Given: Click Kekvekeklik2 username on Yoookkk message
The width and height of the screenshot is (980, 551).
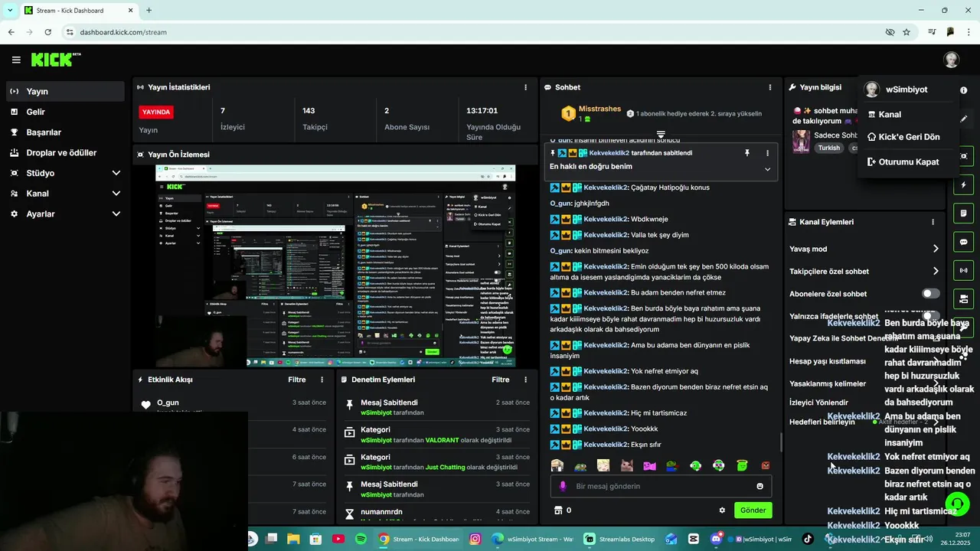Looking at the screenshot, I should pyautogui.click(x=606, y=429).
